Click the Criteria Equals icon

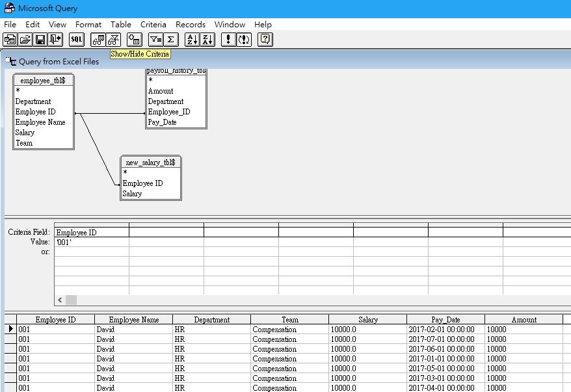pyautogui.click(x=155, y=39)
